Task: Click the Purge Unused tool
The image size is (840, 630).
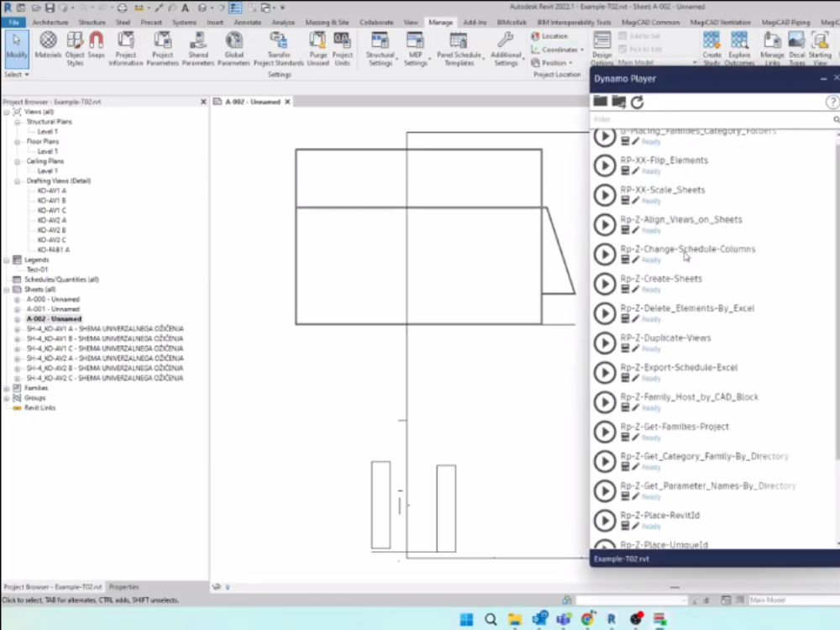Action: click(318, 45)
